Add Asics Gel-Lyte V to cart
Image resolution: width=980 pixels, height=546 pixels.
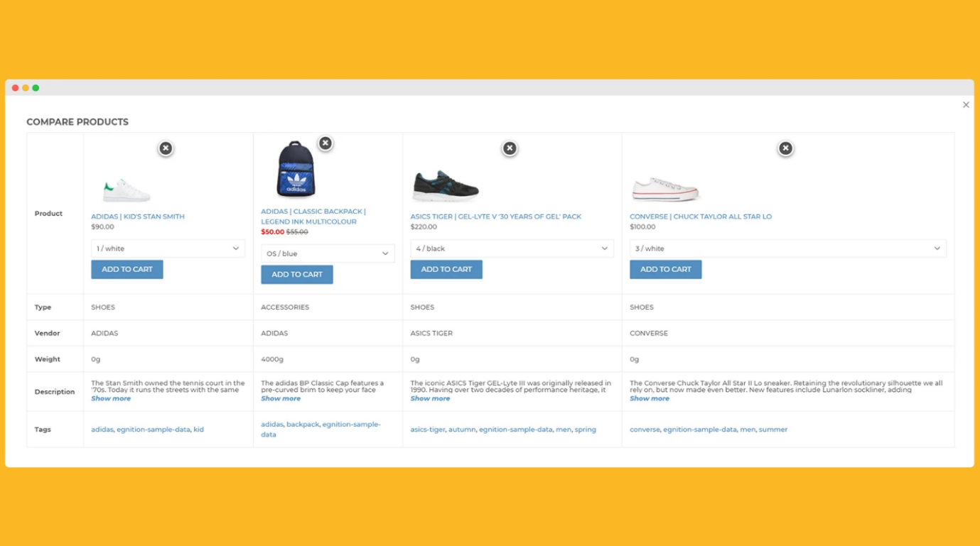tap(446, 270)
